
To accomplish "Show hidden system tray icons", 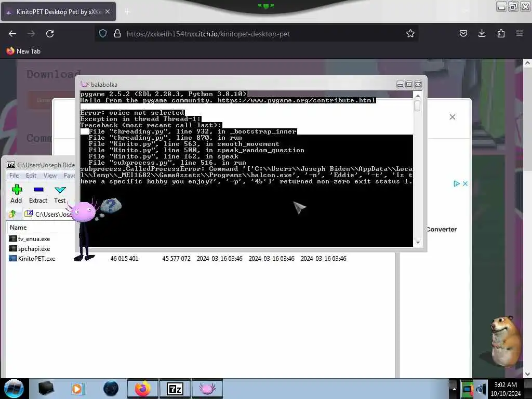I will pyautogui.click(x=454, y=389).
